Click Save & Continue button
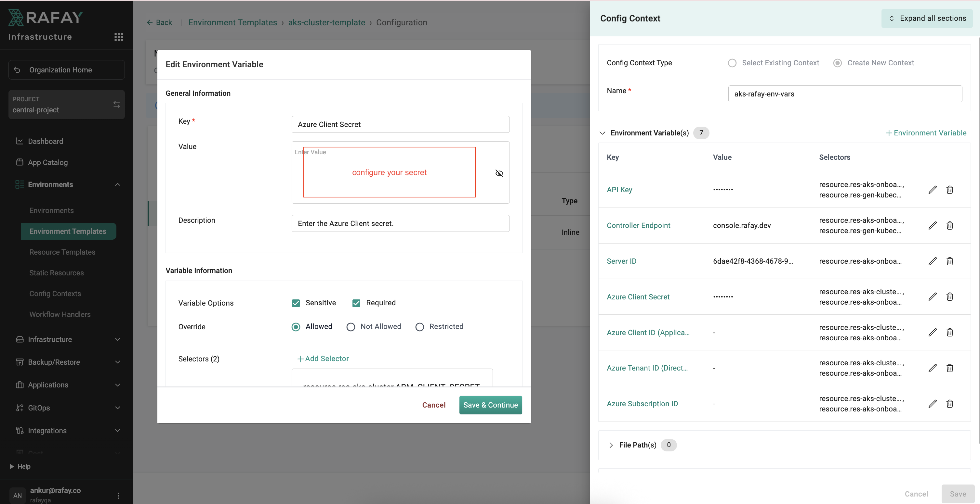 [x=490, y=405]
